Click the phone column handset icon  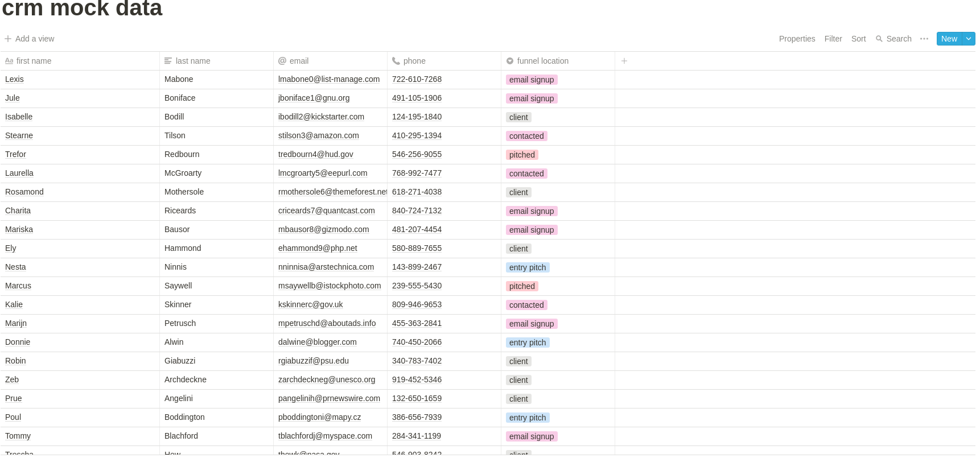click(x=396, y=61)
